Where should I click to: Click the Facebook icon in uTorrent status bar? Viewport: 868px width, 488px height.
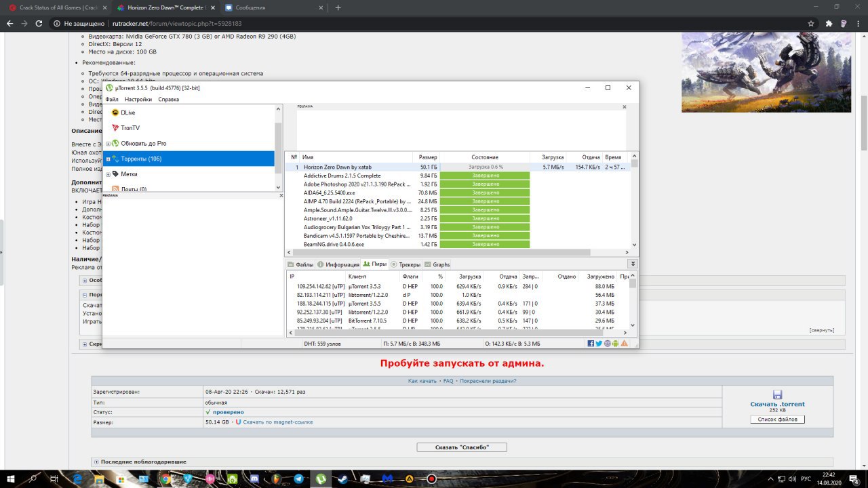(x=591, y=344)
